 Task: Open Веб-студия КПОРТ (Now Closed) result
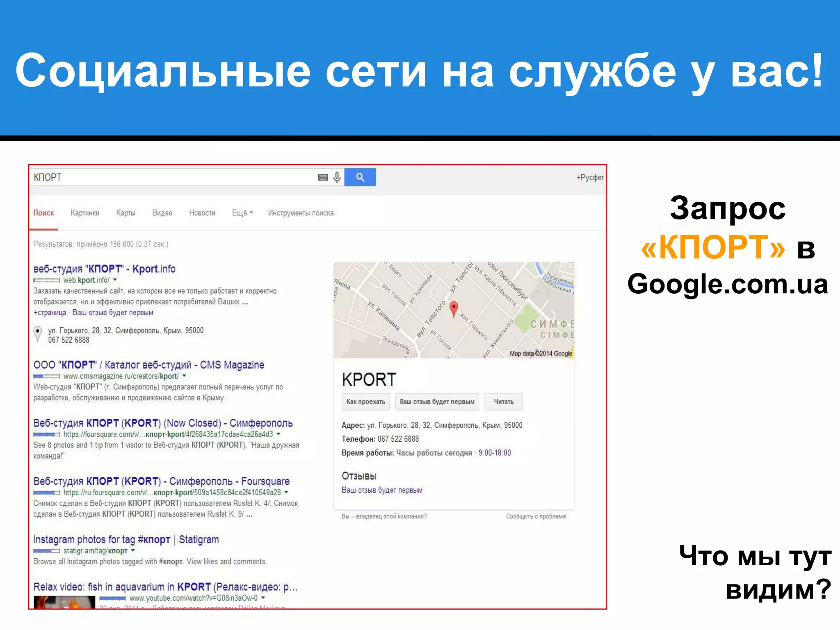[x=163, y=423]
